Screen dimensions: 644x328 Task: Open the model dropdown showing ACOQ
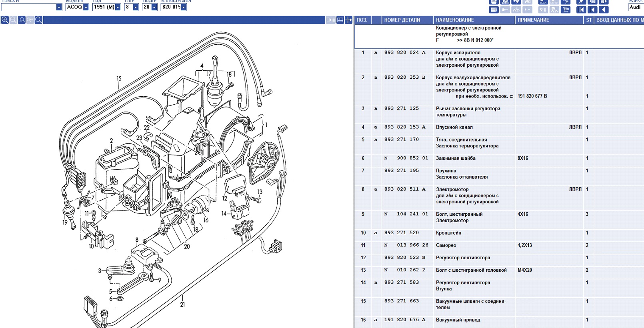[x=86, y=7]
